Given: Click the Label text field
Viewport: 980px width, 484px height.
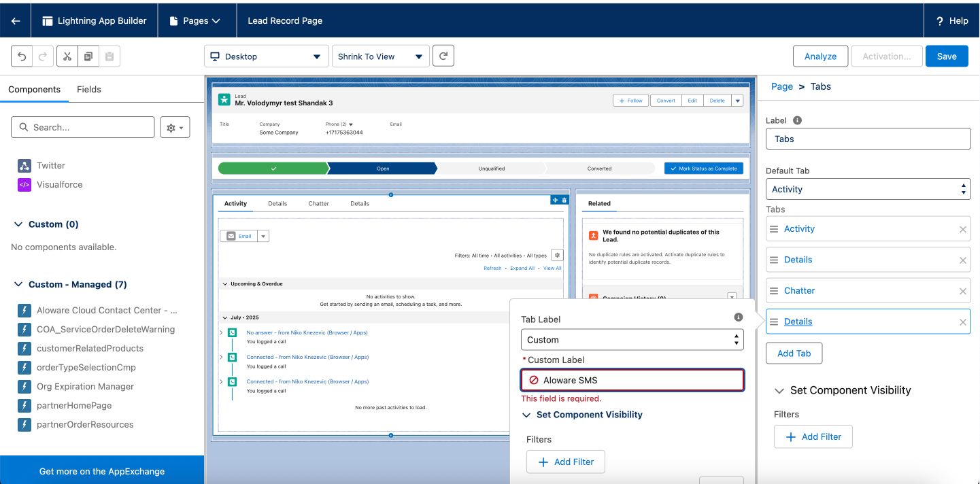Looking at the screenshot, I should (868, 139).
